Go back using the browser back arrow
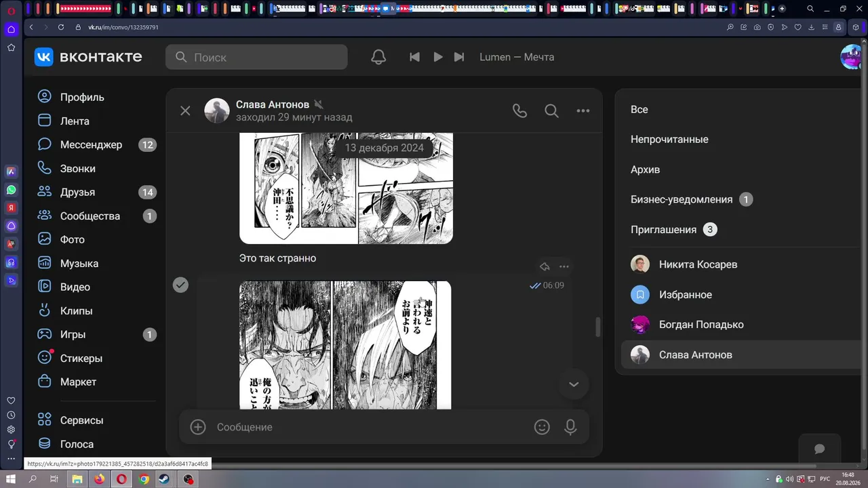This screenshot has width=868, height=488. (x=31, y=27)
